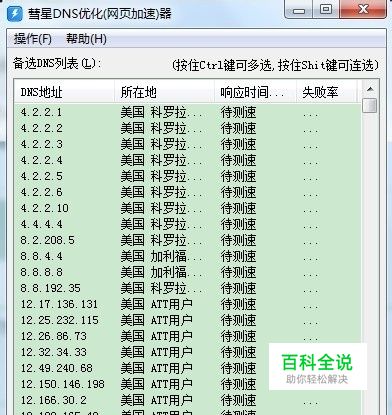Select DNS row 8.2.208.5

188,240
